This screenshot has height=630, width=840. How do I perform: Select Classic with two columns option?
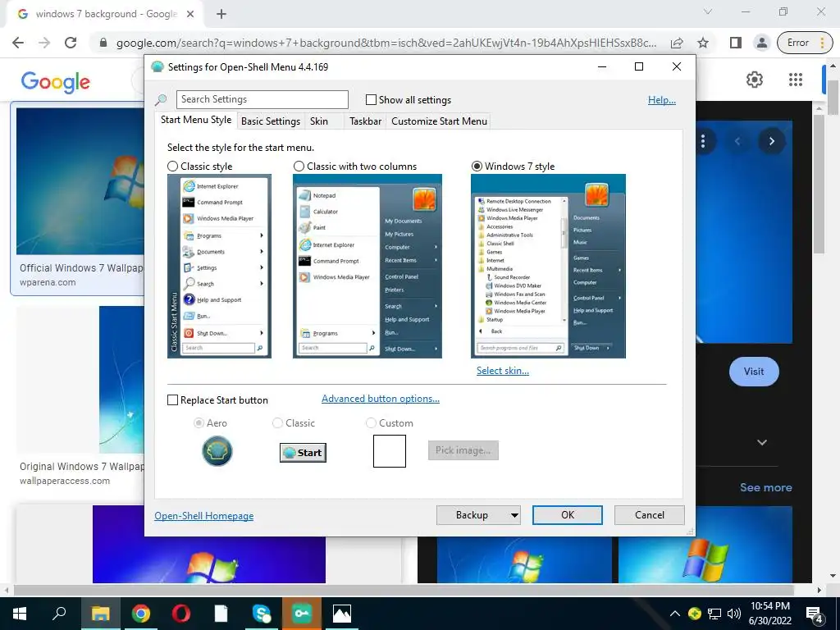299,166
